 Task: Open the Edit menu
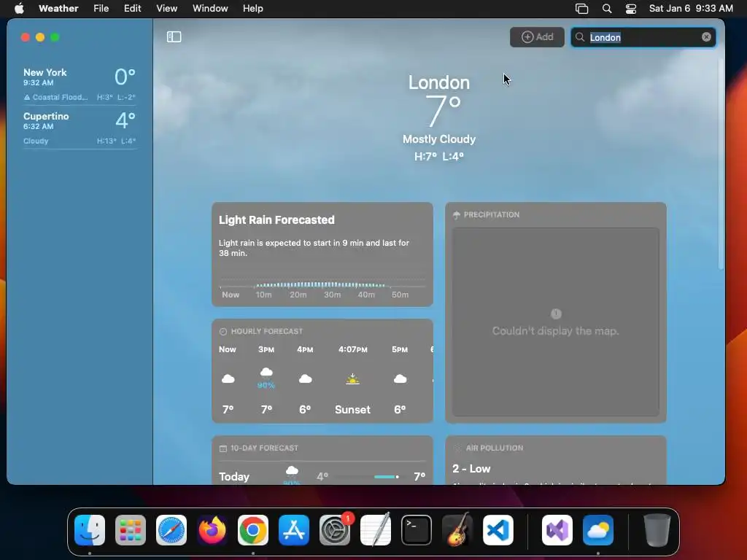[x=132, y=9]
